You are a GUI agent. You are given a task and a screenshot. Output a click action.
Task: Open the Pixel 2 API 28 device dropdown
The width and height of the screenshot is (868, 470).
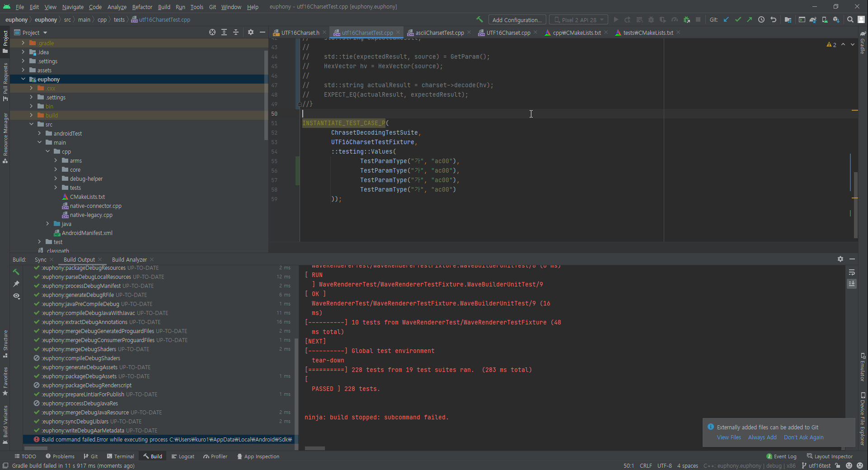click(578, 20)
